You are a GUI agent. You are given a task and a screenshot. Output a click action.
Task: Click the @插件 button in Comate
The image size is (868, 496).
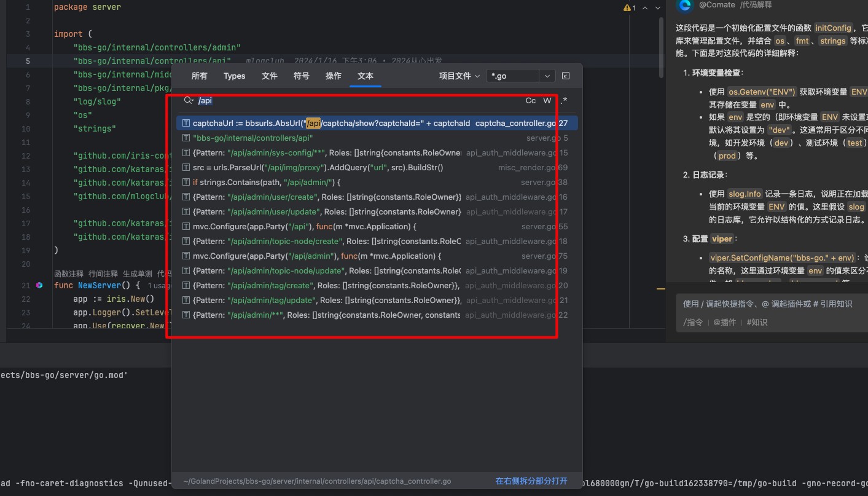(724, 322)
